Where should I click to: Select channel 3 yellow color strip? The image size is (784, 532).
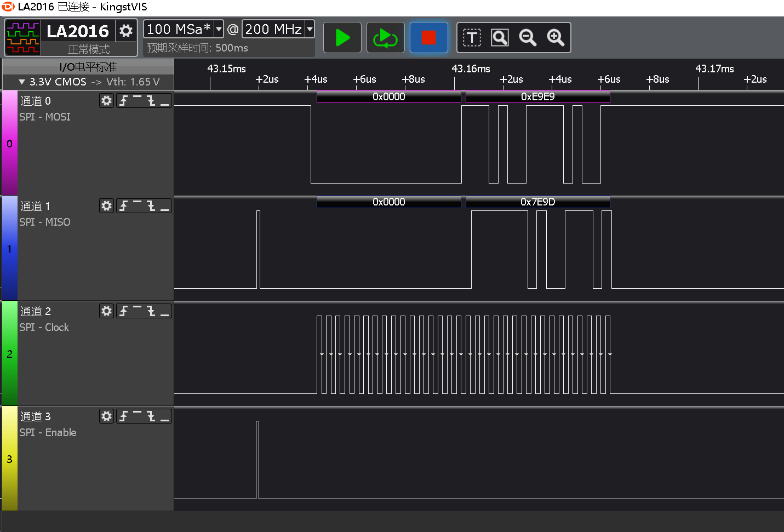pos(9,459)
